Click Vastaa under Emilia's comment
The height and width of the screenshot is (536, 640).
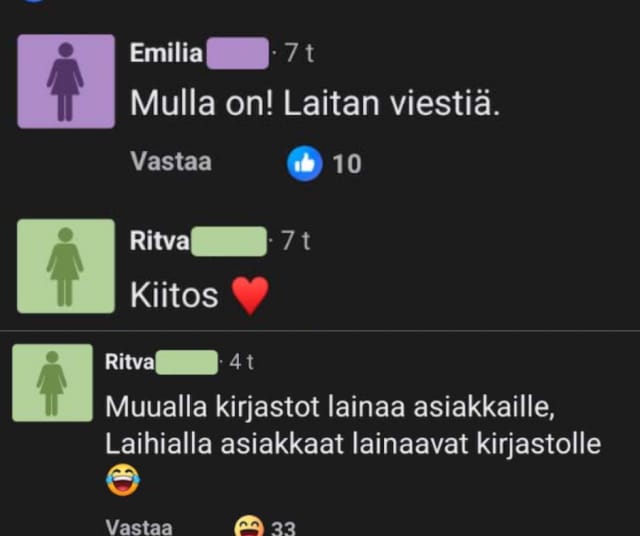pyautogui.click(x=171, y=161)
